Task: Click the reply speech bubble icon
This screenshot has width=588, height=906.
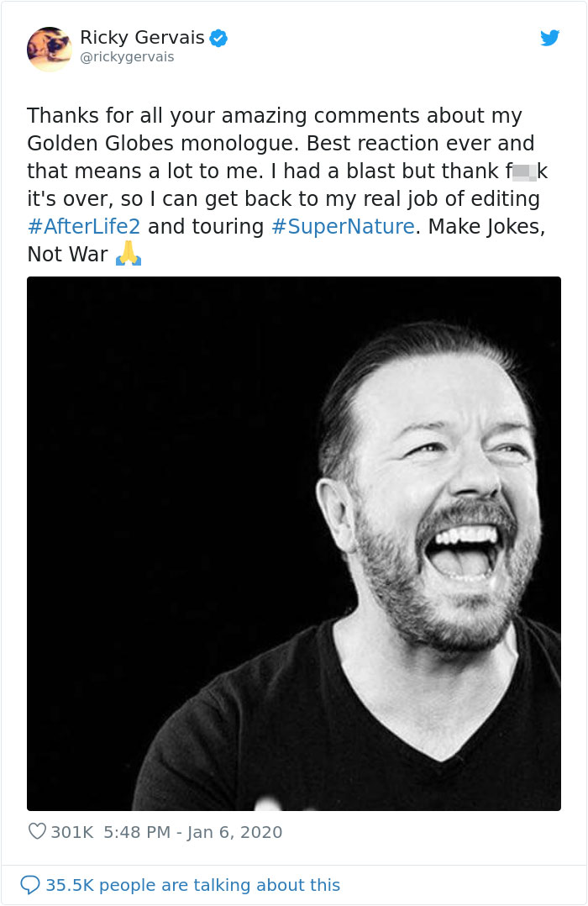Action: coord(32,885)
